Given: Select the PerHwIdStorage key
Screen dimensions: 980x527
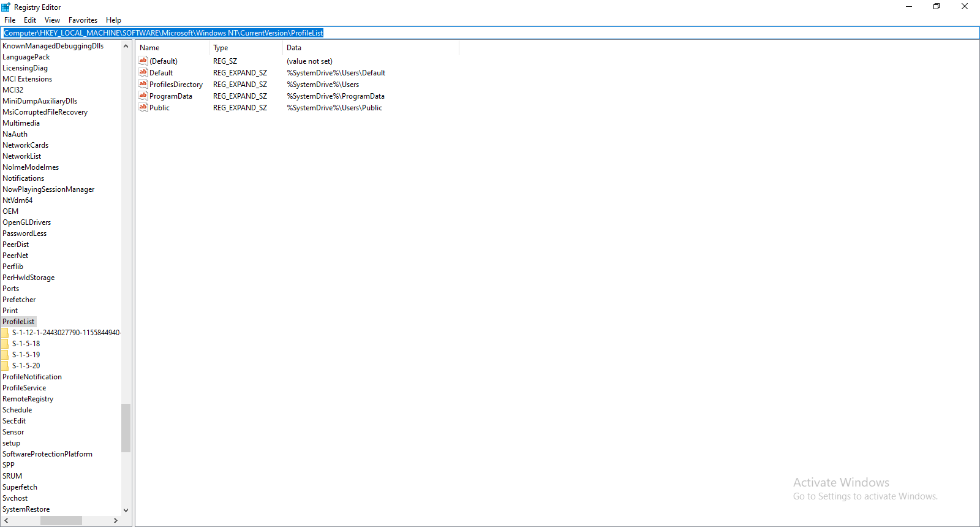Looking at the screenshot, I should (x=28, y=278).
